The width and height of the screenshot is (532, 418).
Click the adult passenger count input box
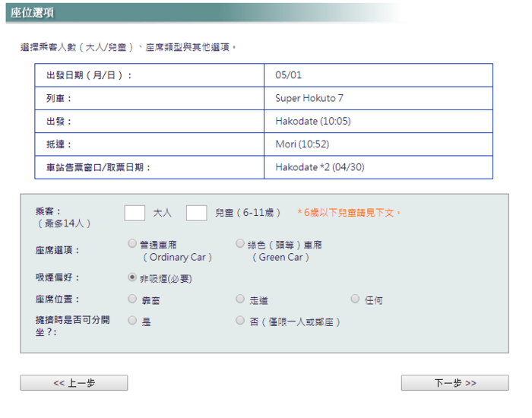tap(135, 213)
